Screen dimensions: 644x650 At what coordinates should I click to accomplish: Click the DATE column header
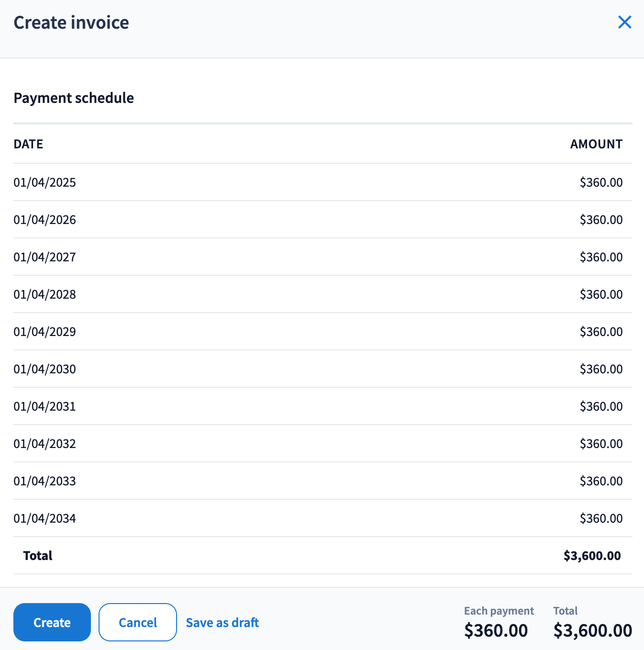click(x=28, y=144)
